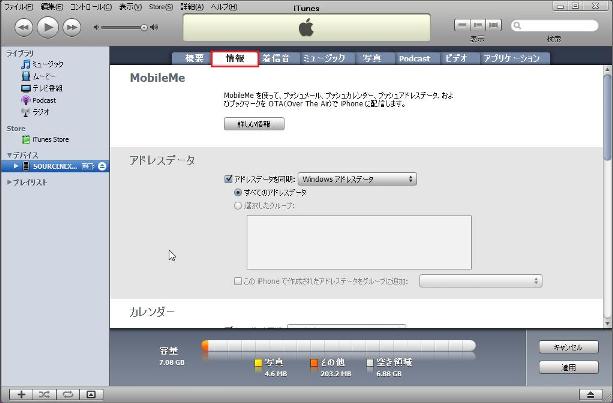Click the 適用 button
This screenshot has height=403, width=613.
(568, 367)
